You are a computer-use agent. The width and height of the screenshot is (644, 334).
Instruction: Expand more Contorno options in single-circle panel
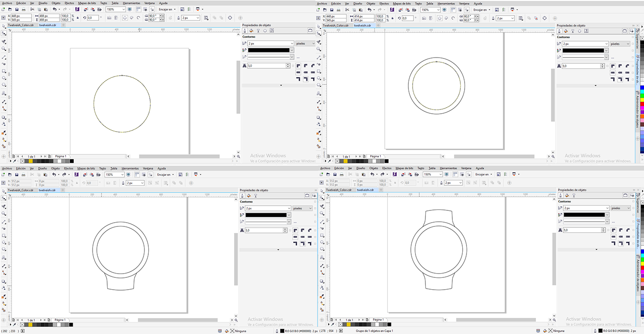point(281,85)
